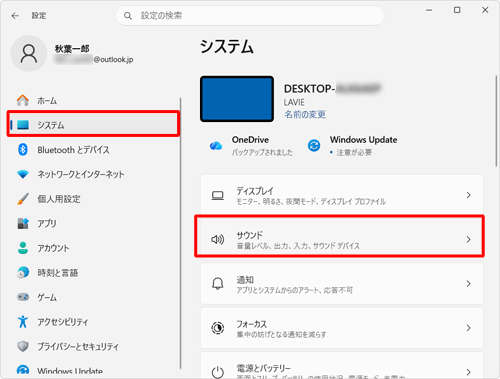This screenshot has height=379, width=500.
Task: Click the ディスプレイ laptop icon
Action: [218, 195]
